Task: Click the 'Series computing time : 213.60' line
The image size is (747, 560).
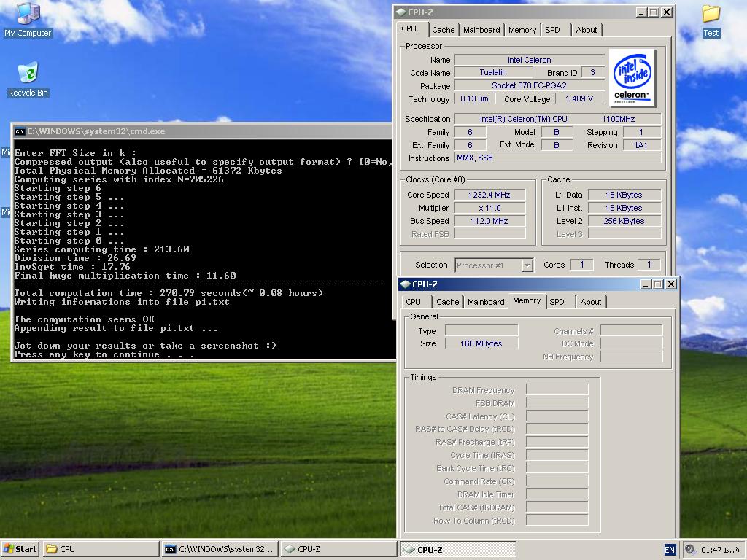Action: coord(101,249)
